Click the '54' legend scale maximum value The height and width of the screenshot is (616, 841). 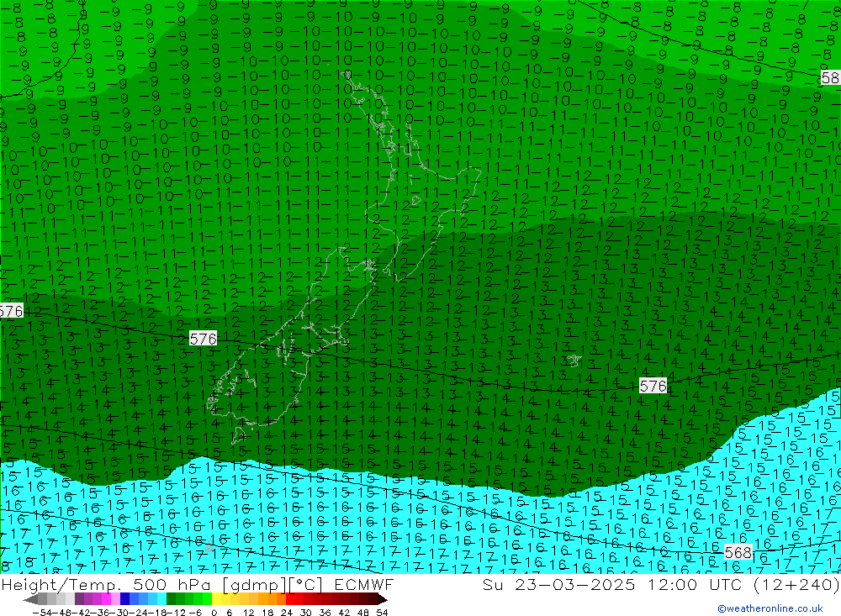tap(382, 613)
